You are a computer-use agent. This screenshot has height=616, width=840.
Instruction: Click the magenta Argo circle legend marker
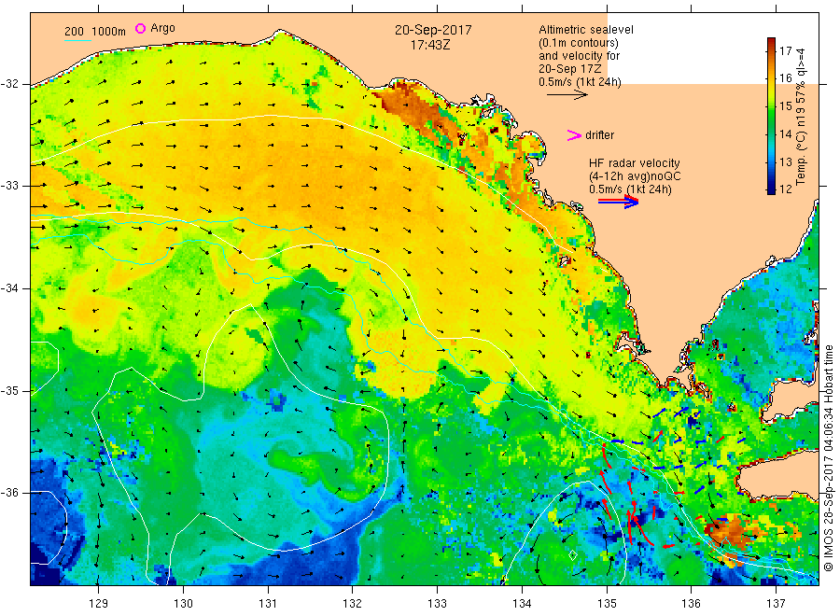[x=140, y=28]
